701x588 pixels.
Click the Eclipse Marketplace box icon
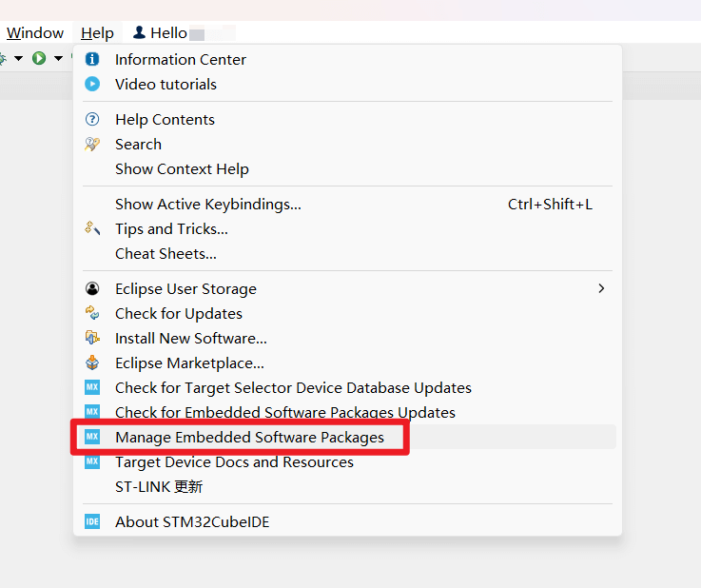[92, 363]
